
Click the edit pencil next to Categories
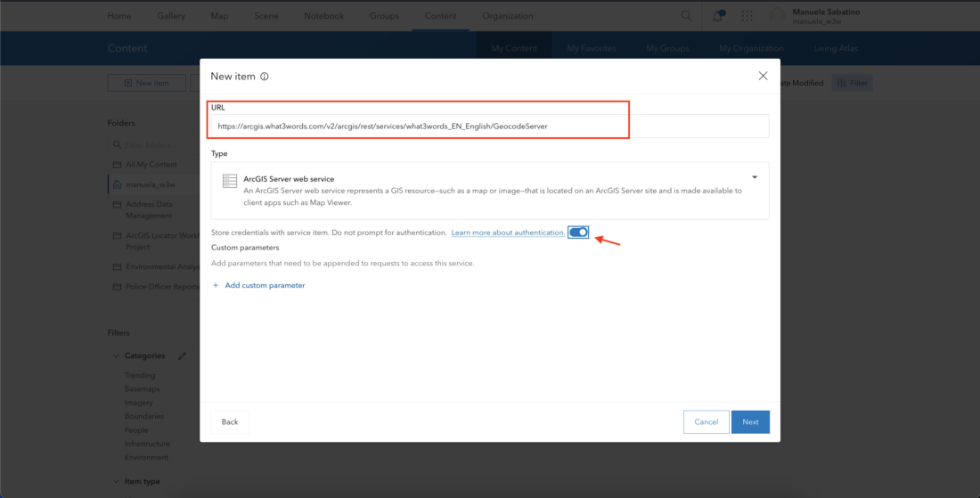pos(182,355)
